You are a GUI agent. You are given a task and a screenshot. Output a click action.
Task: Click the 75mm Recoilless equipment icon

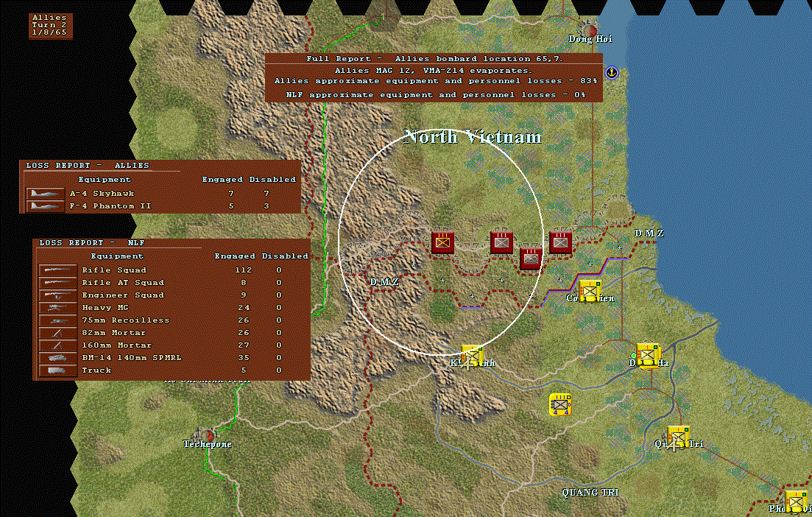(57, 320)
